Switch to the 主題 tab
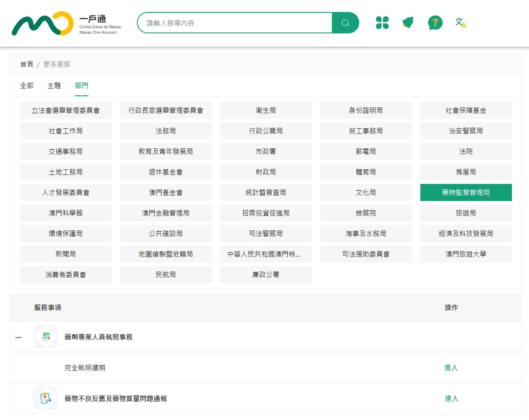The image size is (529, 420). coord(54,86)
